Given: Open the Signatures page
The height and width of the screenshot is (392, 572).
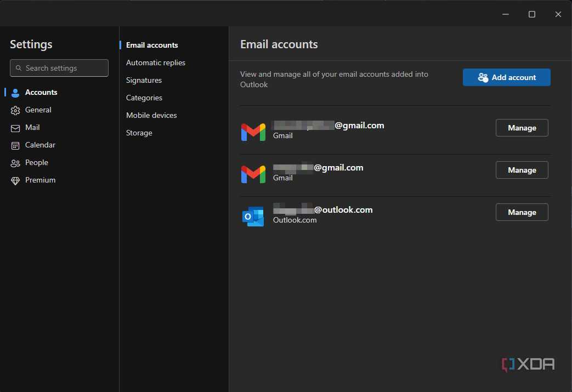Looking at the screenshot, I should click(144, 80).
